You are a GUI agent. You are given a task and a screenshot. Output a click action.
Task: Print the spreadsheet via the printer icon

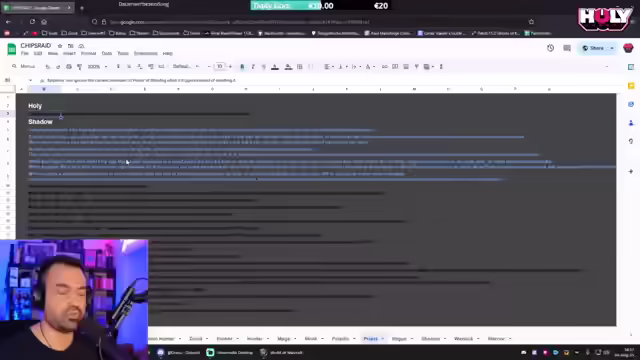tap(69, 67)
